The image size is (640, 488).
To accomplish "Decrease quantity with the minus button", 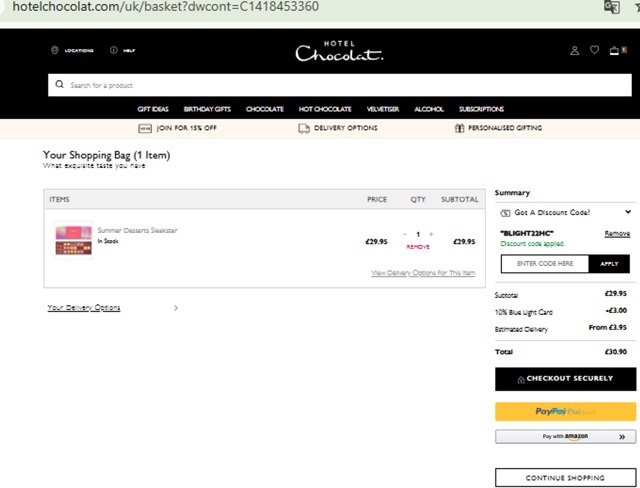I will (404, 234).
